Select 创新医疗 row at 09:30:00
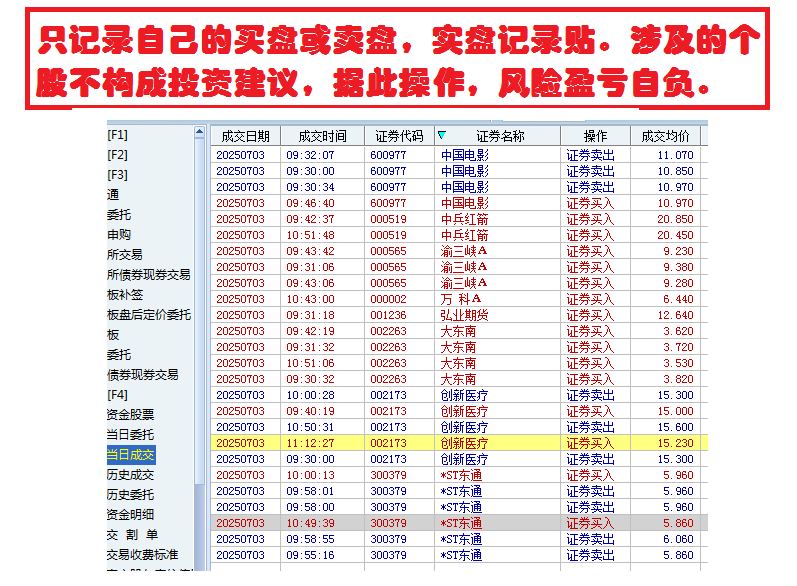 tap(459, 459)
